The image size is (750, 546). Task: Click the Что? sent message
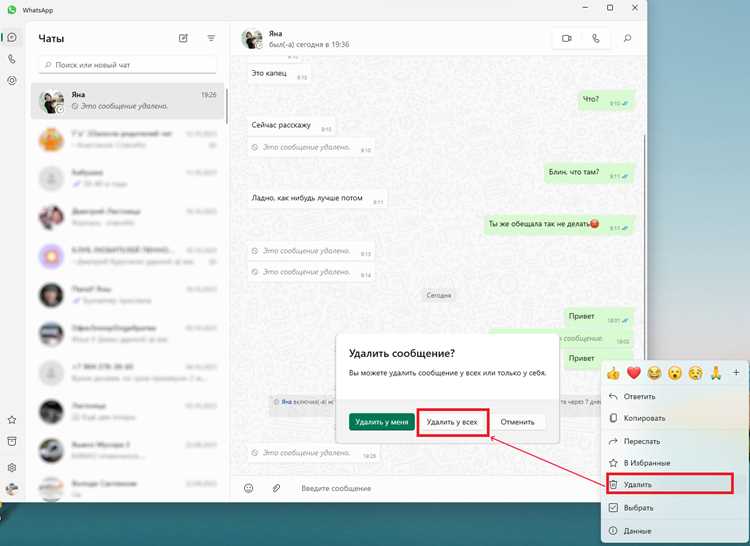(x=607, y=100)
